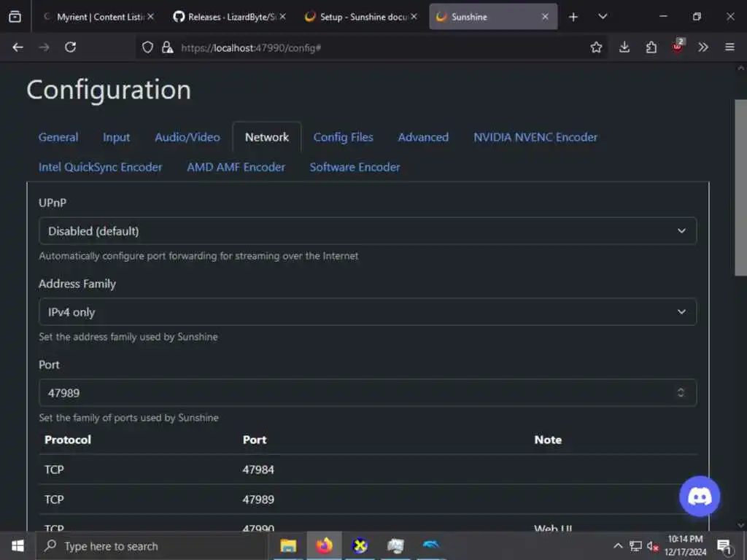The width and height of the screenshot is (747, 560).
Task: Open Firefox application hamburger menu
Action: coord(729,47)
